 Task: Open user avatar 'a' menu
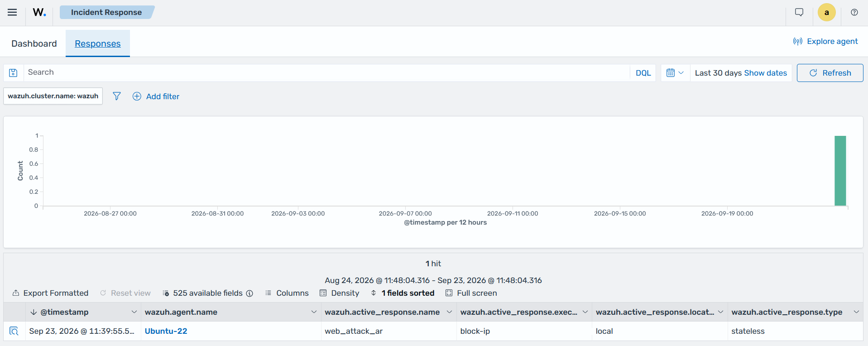pyautogui.click(x=826, y=12)
